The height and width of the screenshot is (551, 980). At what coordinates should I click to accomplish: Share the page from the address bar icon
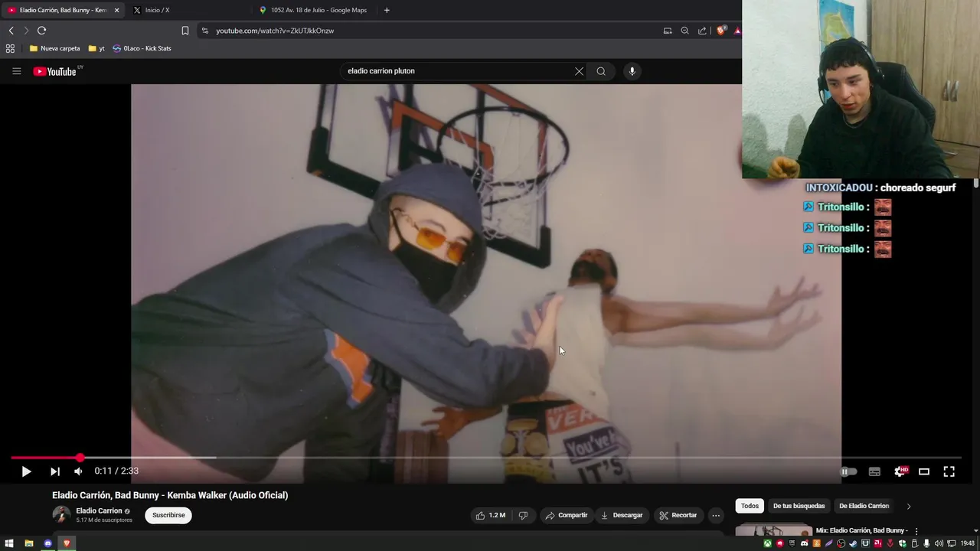pos(702,31)
